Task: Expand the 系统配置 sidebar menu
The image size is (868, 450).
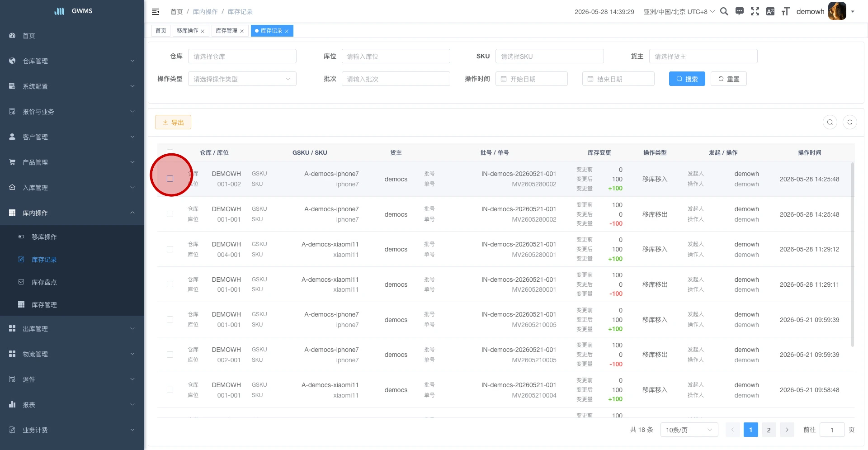Action: pyautogui.click(x=72, y=86)
